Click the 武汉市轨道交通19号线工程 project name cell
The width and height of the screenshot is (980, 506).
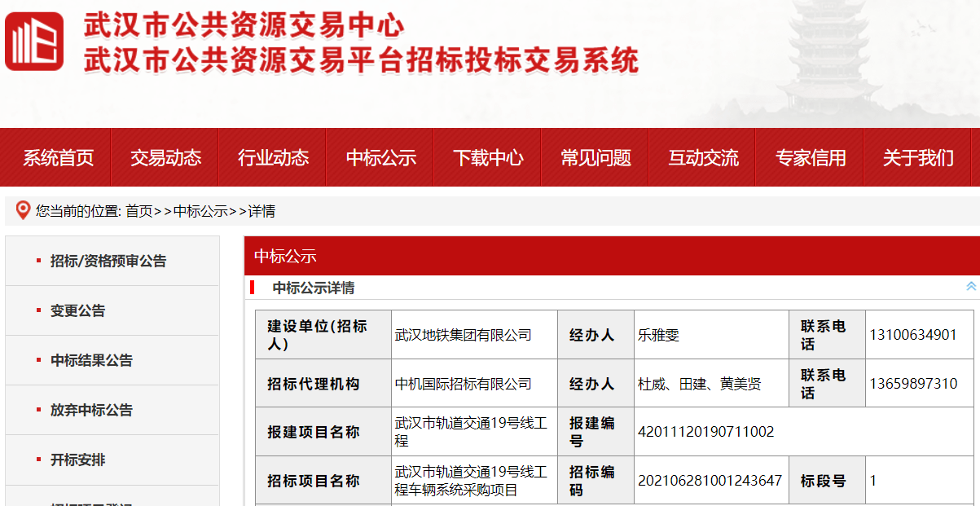[474, 432]
